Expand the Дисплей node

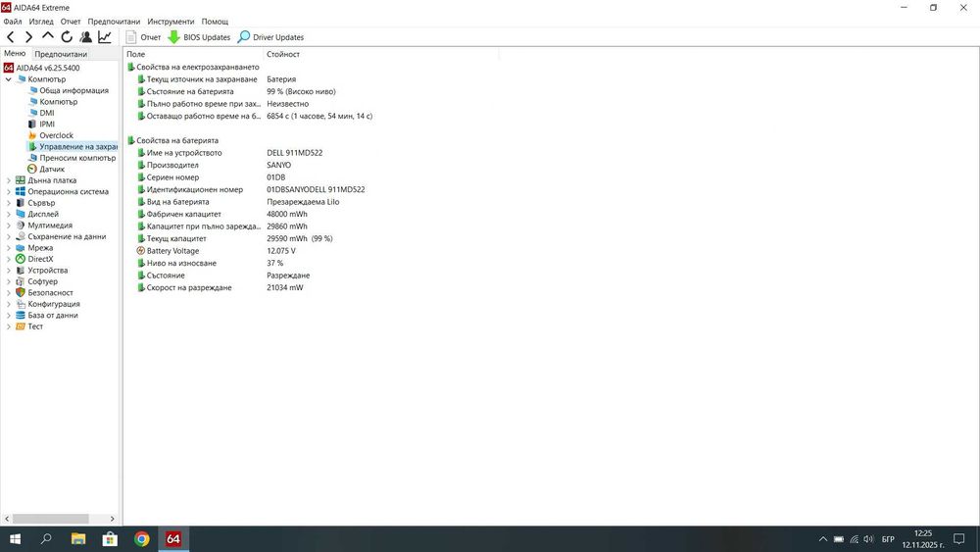point(8,215)
